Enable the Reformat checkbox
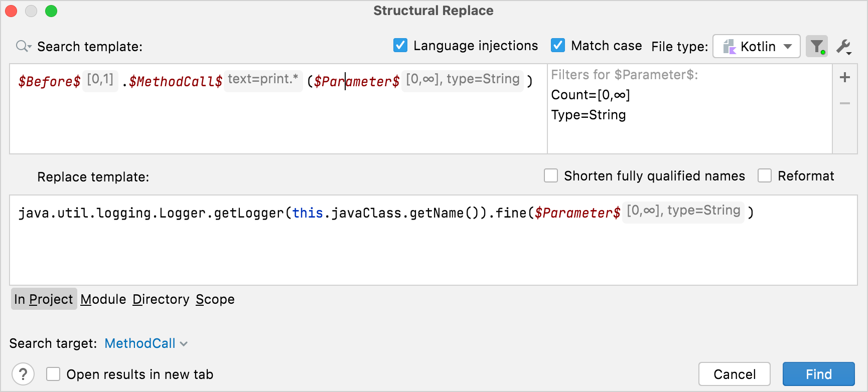 (765, 176)
